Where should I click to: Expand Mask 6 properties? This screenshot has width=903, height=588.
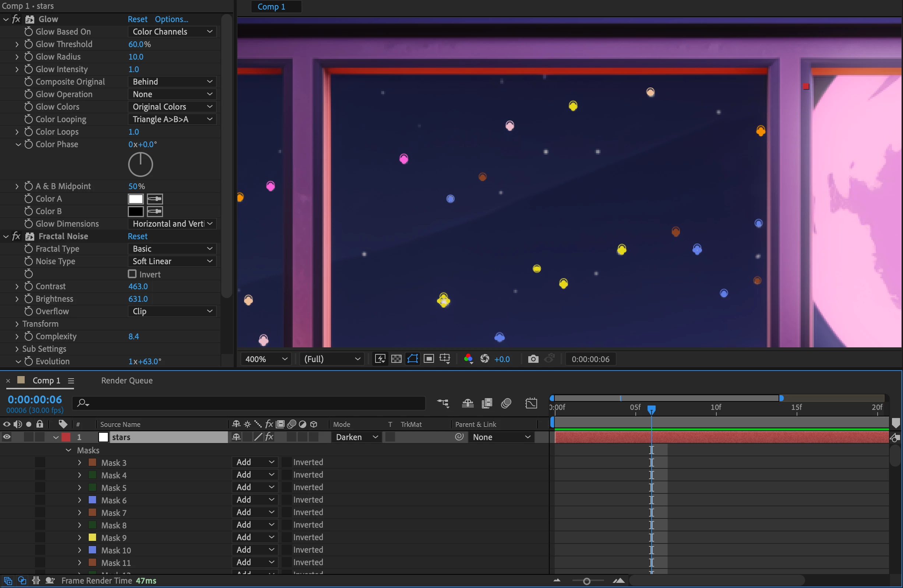pyautogui.click(x=79, y=500)
